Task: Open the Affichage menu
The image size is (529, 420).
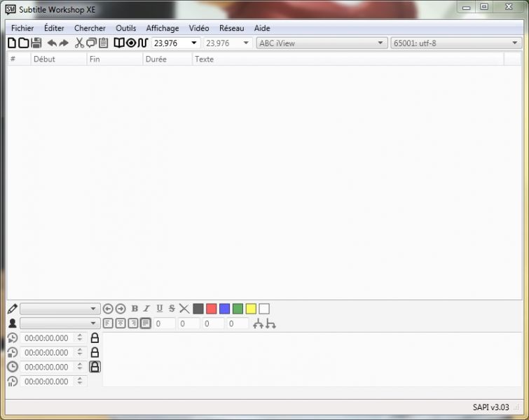Action: point(163,28)
